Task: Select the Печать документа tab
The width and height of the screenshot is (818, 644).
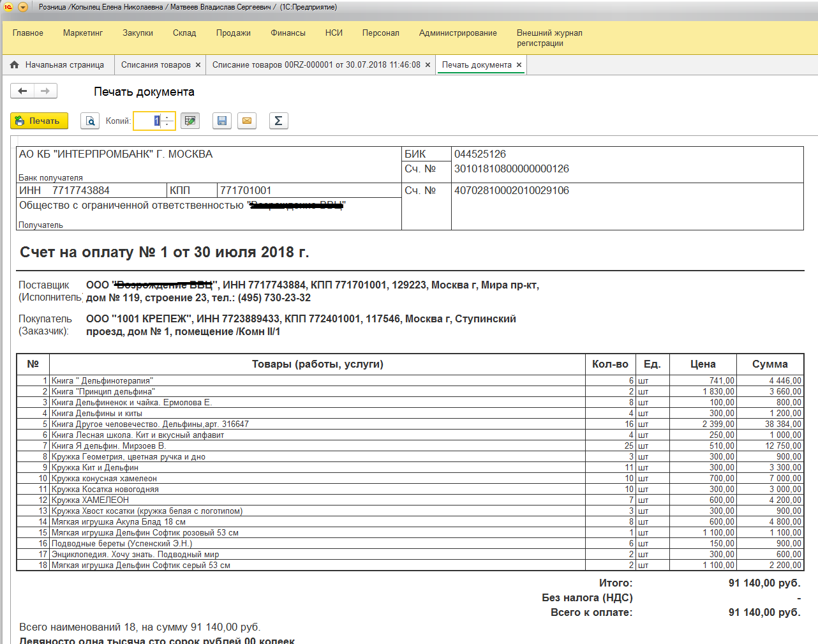Action: [477, 65]
